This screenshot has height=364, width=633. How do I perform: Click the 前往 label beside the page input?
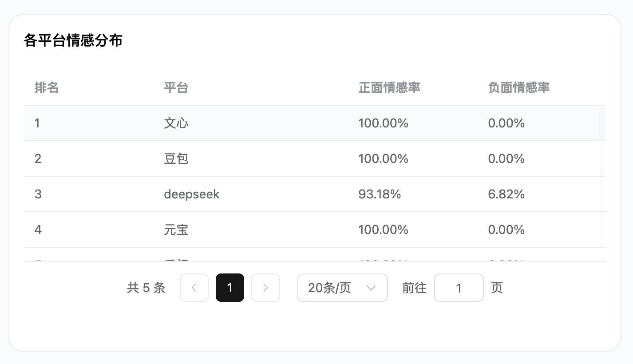click(x=414, y=288)
